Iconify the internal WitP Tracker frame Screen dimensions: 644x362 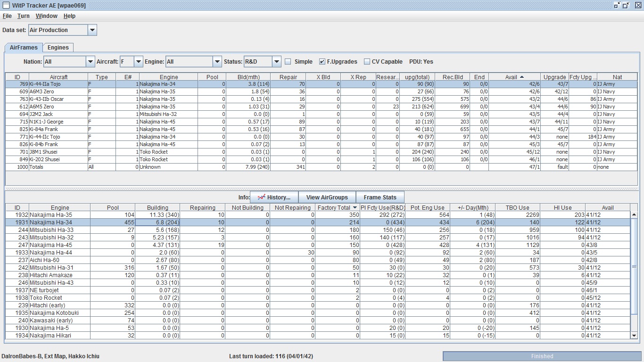coord(617,5)
